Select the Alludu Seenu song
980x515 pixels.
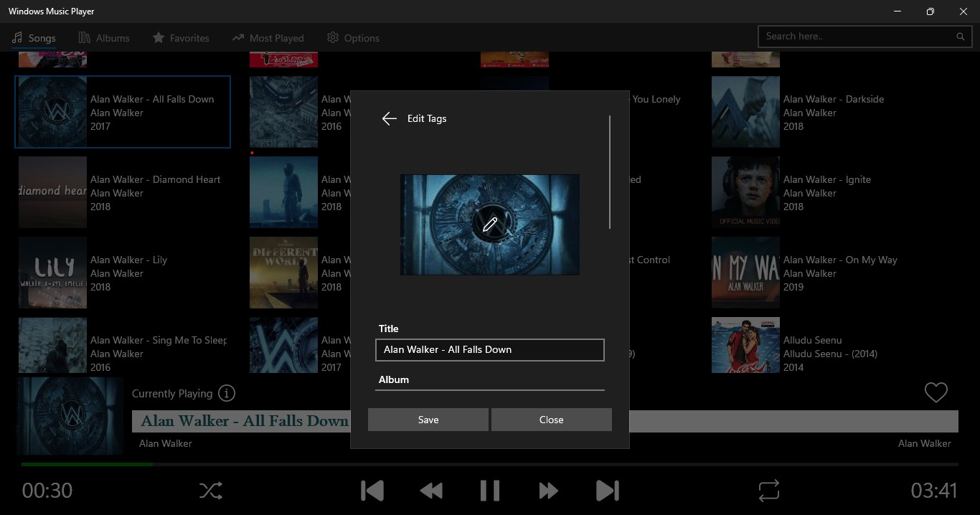pos(816,346)
